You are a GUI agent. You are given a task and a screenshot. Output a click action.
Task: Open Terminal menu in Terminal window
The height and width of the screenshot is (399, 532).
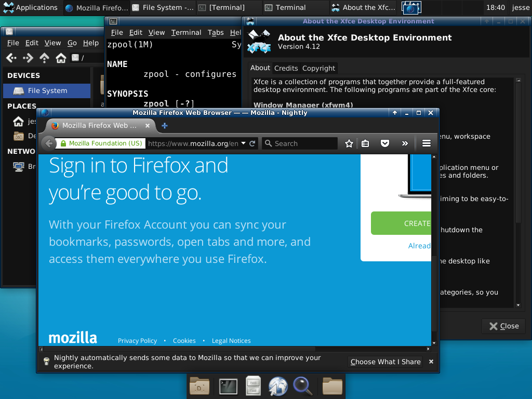pos(187,33)
